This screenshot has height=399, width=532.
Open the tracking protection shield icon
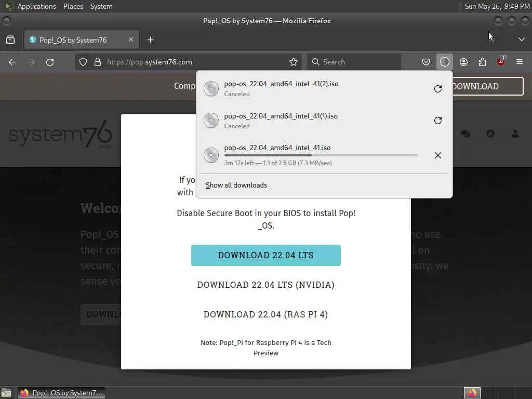tap(83, 62)
